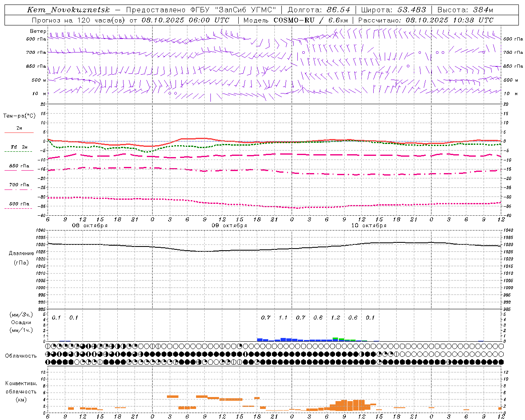Click the "1.2" three-hour precipitation value

(x=336, y=318)
